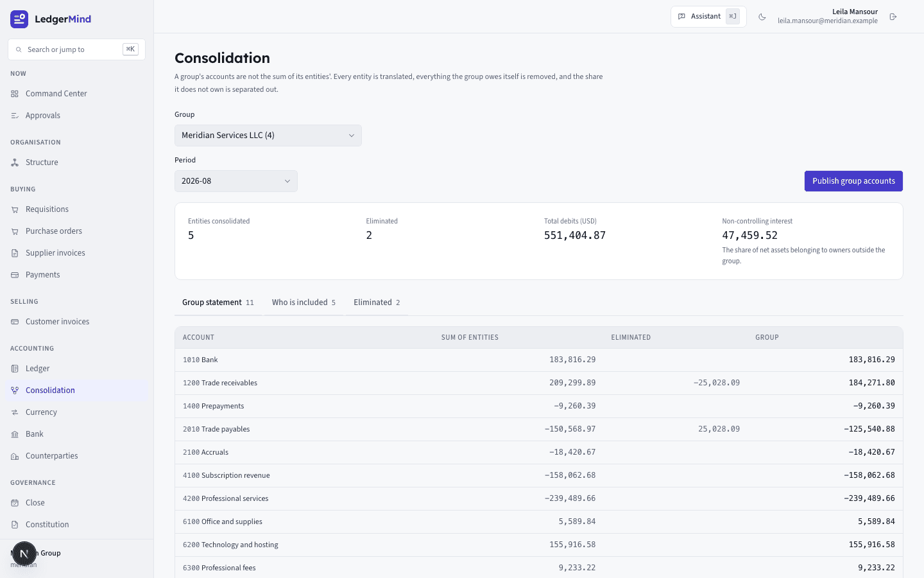924x578 pixels.
Task: Select Consolidation in sidebar
Action: (x=76, y=390)
